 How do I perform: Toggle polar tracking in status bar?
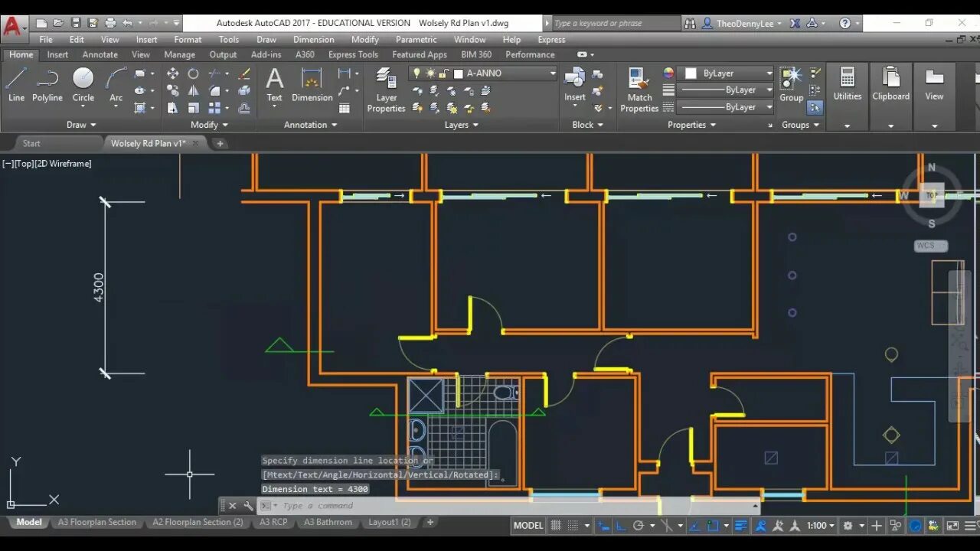[x=638, y=526]
